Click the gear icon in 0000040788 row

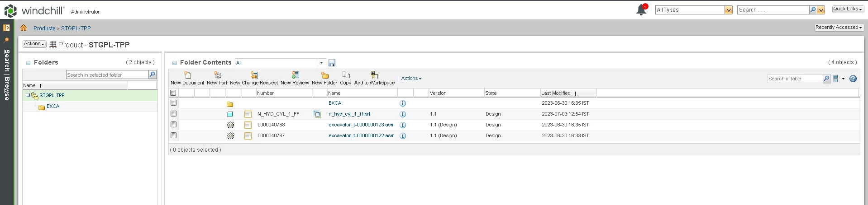pos(230,125)
